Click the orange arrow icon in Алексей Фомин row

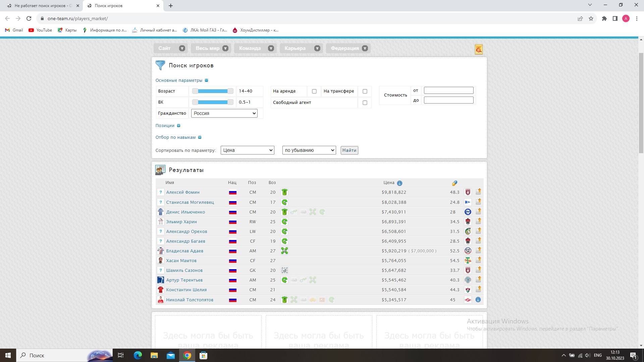[x=478, y=192]
